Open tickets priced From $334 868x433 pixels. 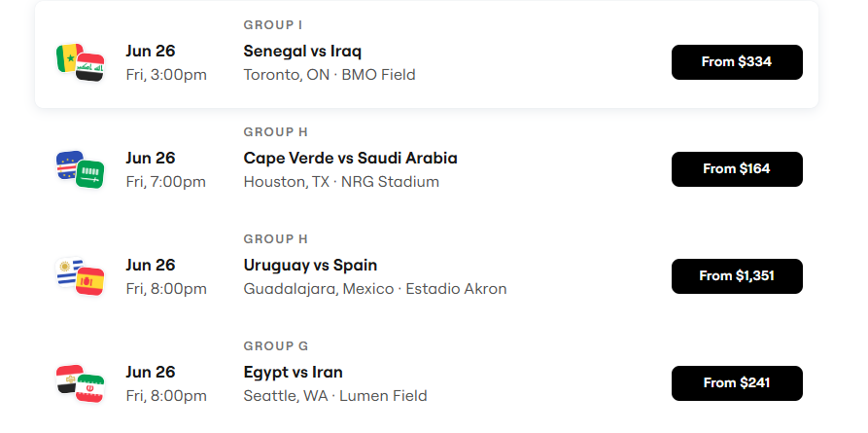click(x=737, y=62)
